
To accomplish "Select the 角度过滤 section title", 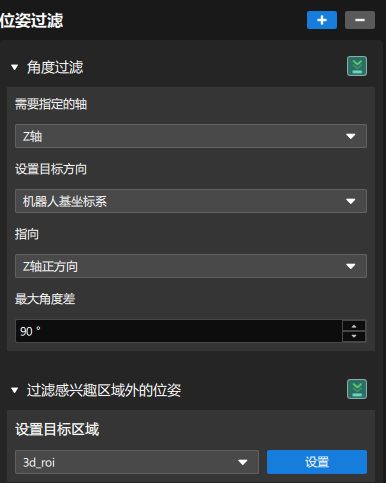I will pyautogui.click(x=55, y=67).
